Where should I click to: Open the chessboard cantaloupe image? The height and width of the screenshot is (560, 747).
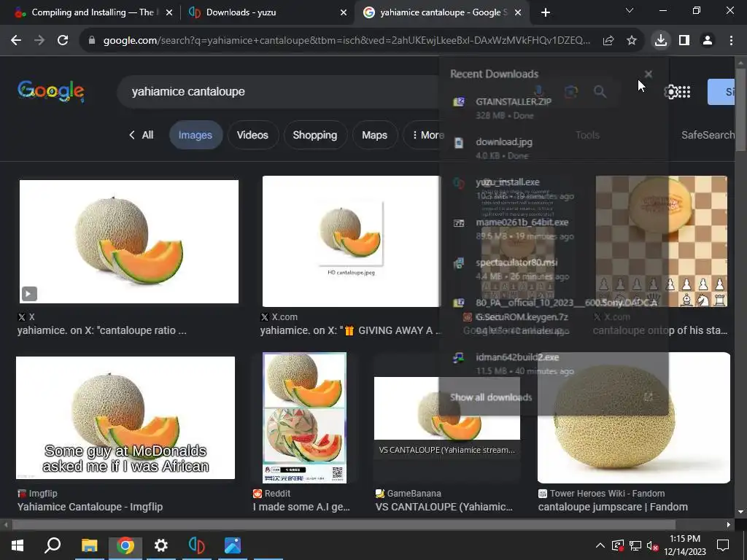pos(661,241)
